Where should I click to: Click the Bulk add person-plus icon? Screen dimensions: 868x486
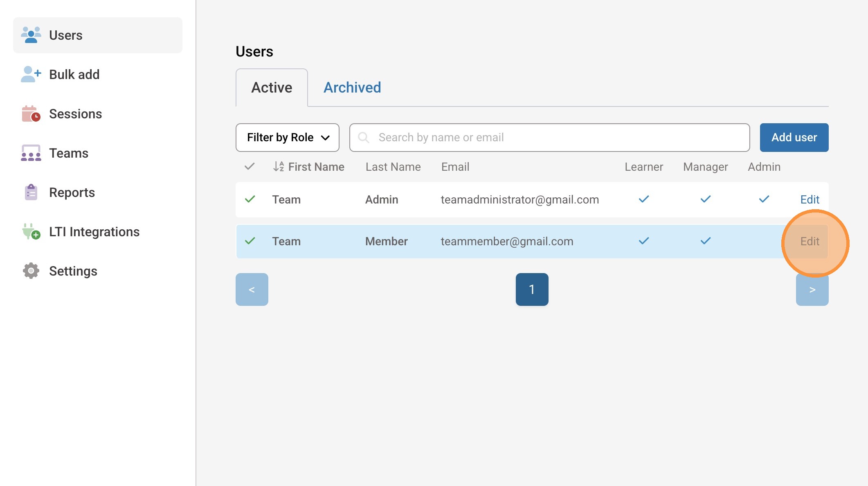(x=31, y=75)
